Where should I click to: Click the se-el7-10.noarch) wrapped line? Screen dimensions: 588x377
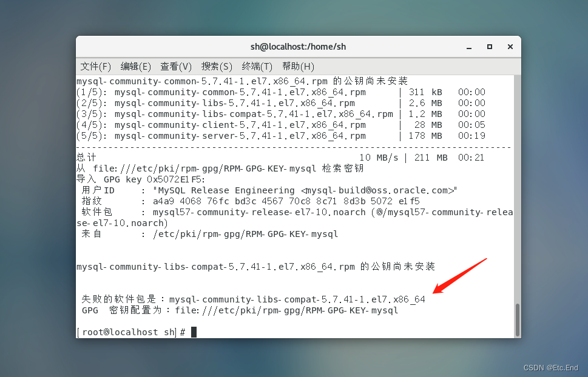point(122,223)
